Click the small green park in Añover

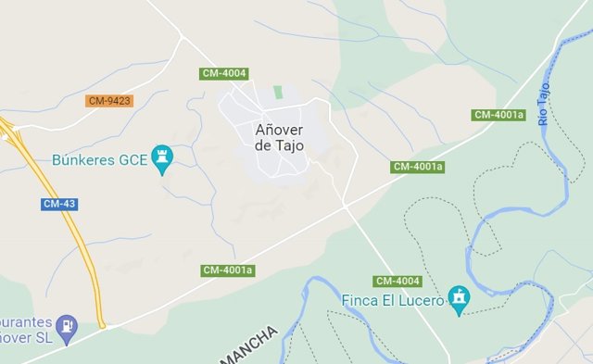coord(278,93)
